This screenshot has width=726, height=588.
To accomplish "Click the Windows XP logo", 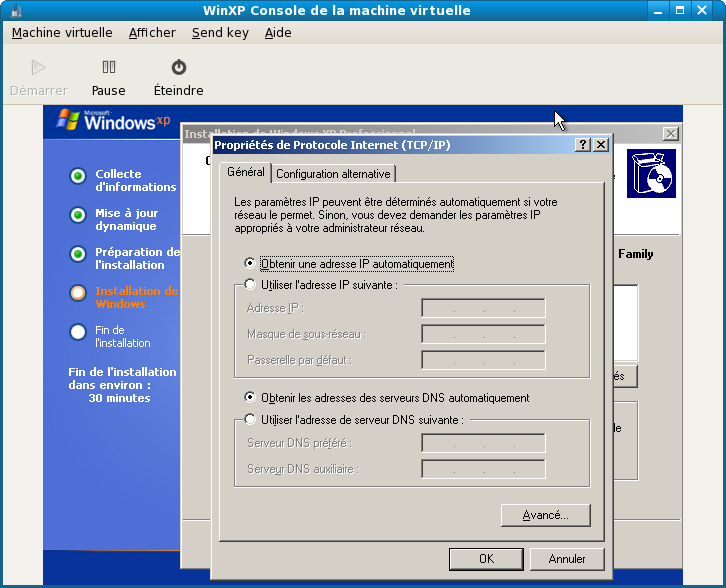I will pos(113,120).
